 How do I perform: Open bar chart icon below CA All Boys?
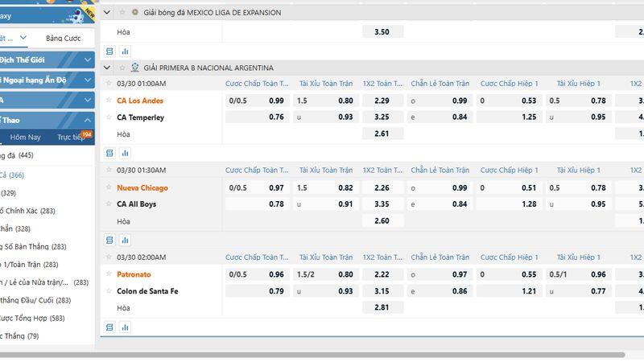click(125, 239)
